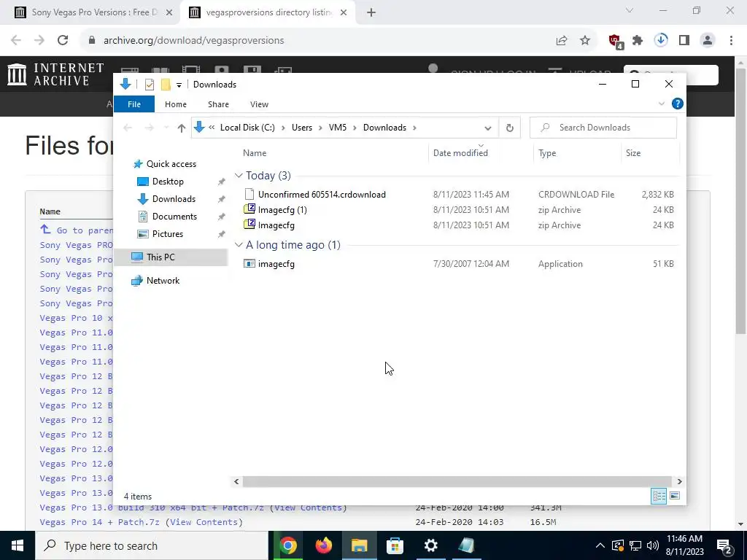Click the Chrome address bar URL

click(194, 41)
